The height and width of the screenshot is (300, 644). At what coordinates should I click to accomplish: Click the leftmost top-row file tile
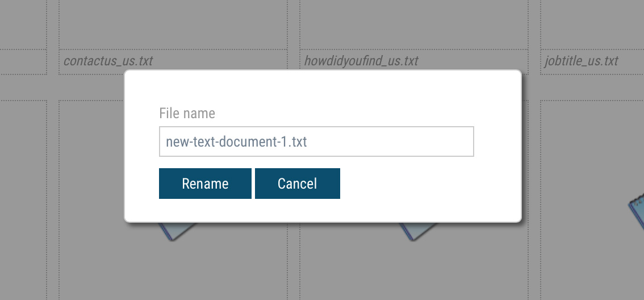coord(23,24)
